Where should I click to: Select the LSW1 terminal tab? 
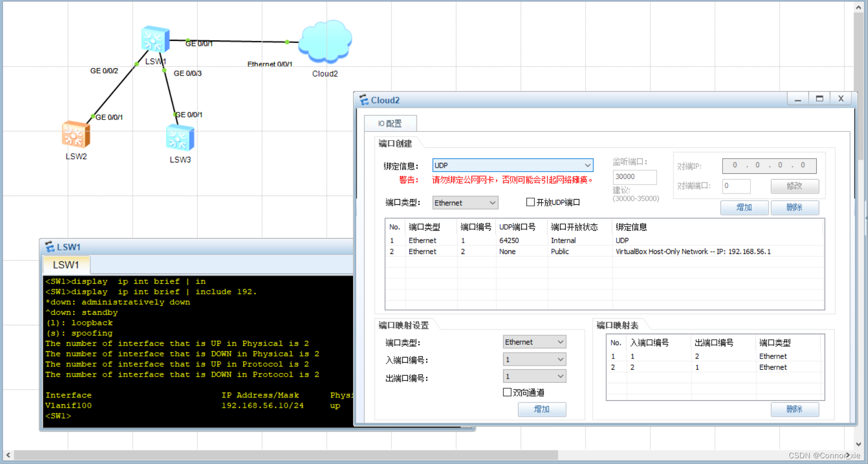(x=66, y=265)
